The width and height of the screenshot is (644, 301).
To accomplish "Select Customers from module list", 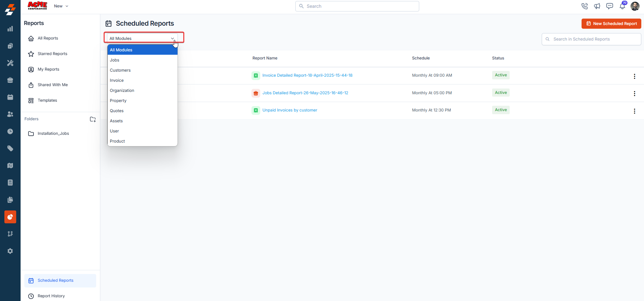I will pyautogui.click(x=142, y=70).
